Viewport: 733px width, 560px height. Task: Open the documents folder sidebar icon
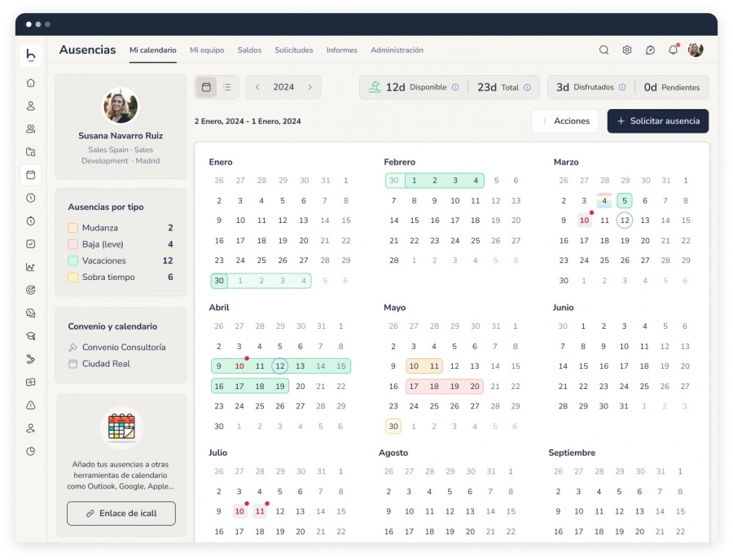[31, 151]
